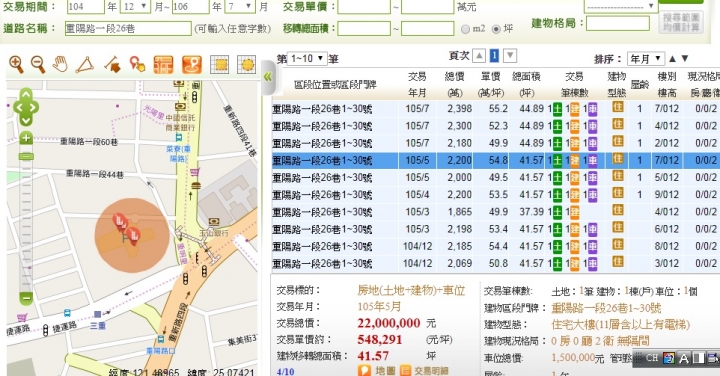
Task: Select the row priced 2,300
Action: pyautogui.click(x=496, y=126)
